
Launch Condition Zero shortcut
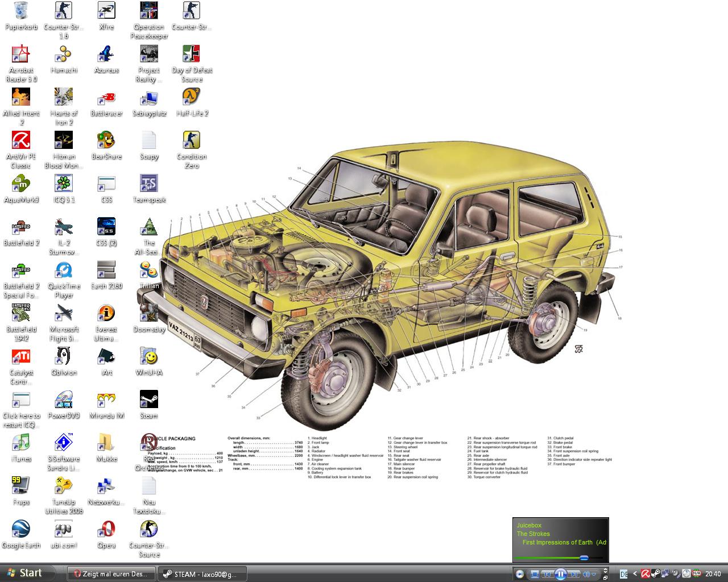[x=192, y=150]
